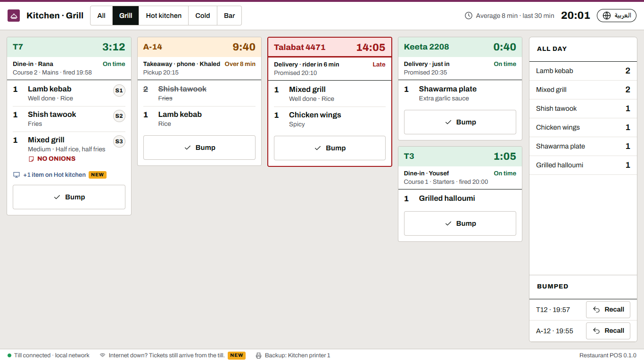Click Lamb kebab item in A-14 ticket
This screenshot has height=362, width=644.
click(199, 119)
